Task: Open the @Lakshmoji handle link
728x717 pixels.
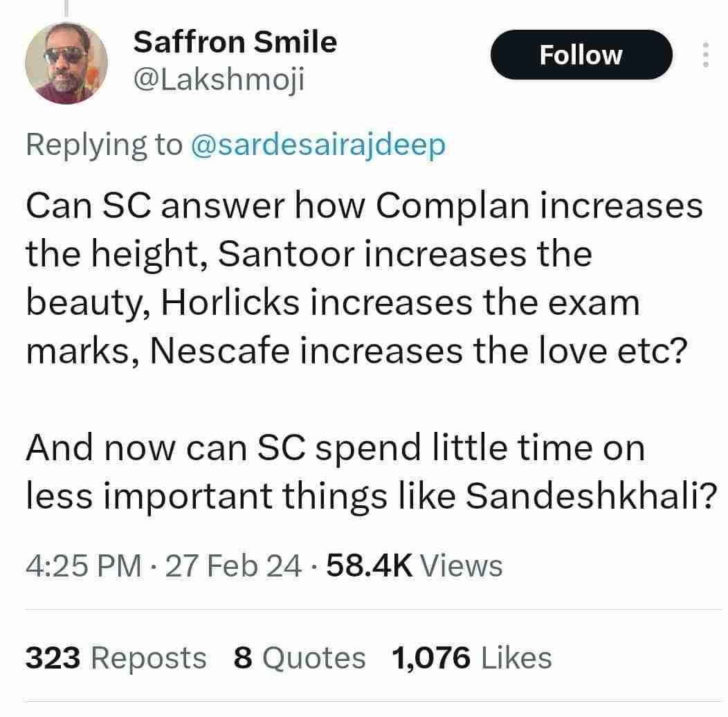Action: 218,82
